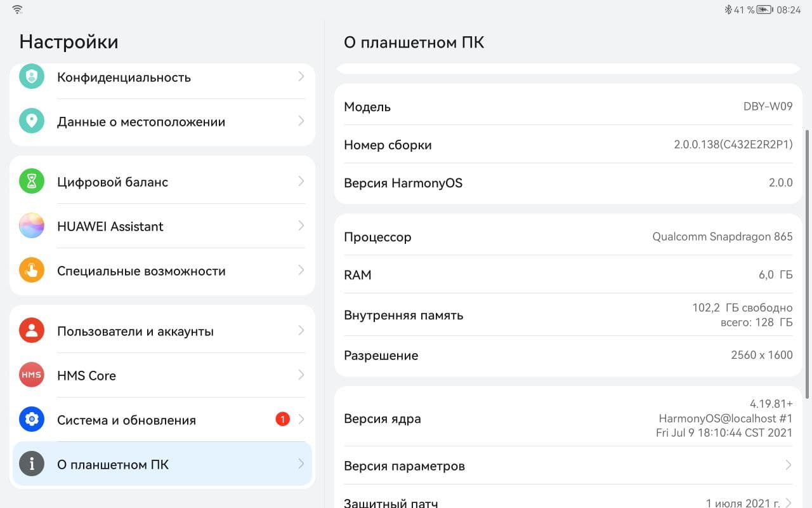Tap the Digital balance hourglass icon

[31, 182]
